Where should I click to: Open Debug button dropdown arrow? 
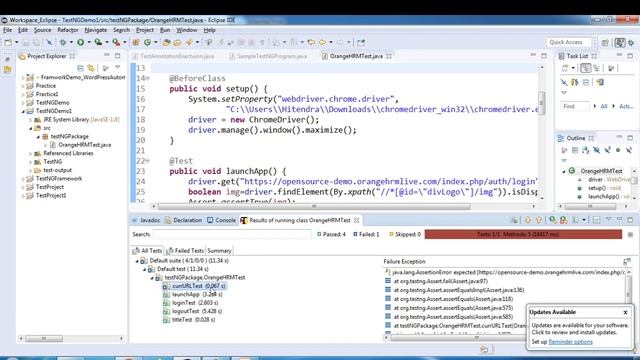point(71,42)
